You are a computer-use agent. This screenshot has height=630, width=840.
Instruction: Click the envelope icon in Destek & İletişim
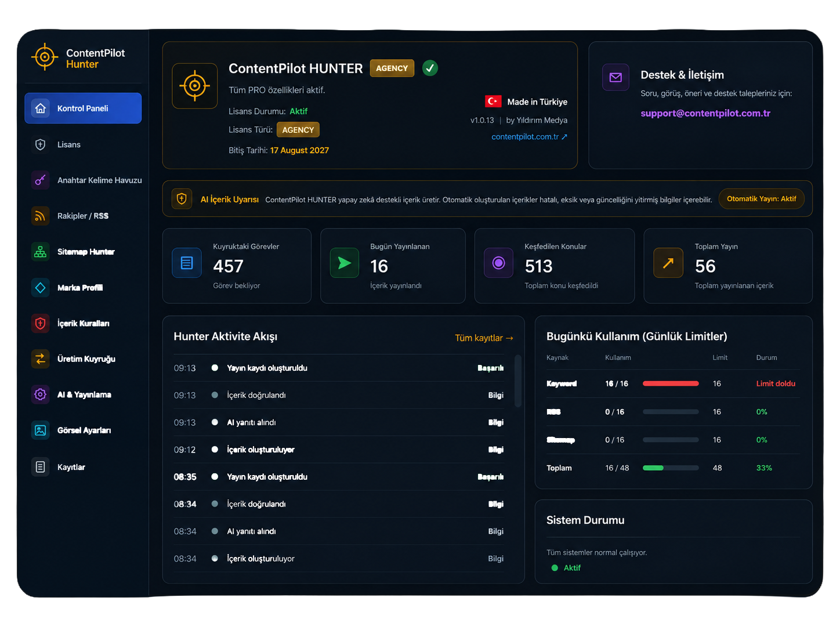tap(615, 77)
